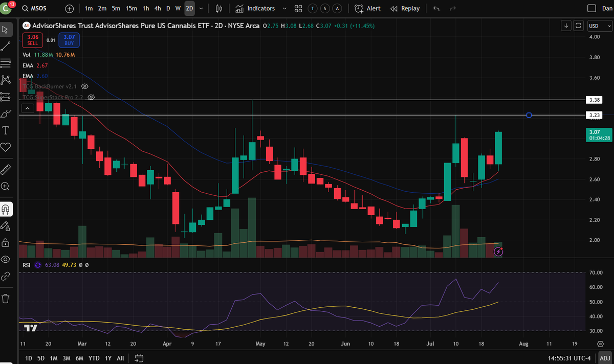
Task: Switch to the 1m timeframe
Action: pos(89,8)
